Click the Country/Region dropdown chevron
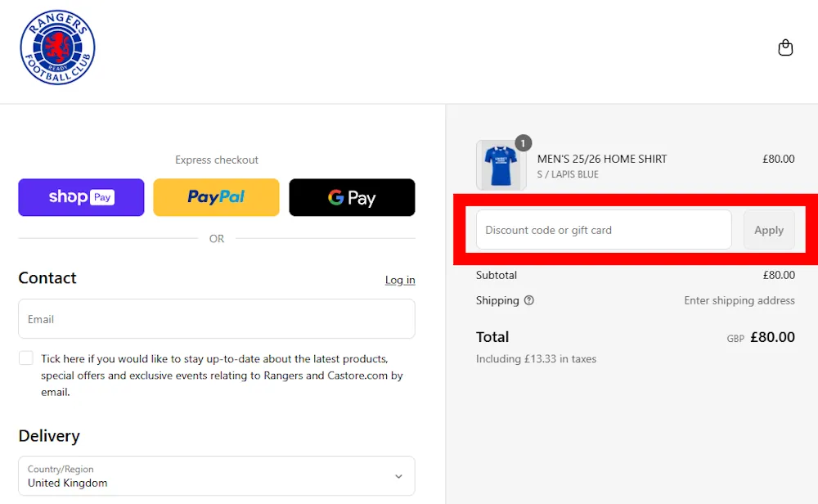The image size is (818, 504). [398, 475]
